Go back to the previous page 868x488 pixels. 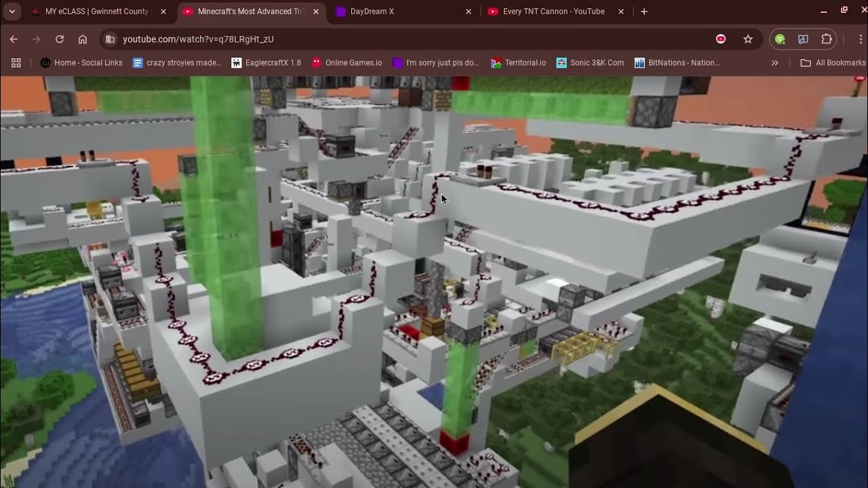tap(14, 39)
